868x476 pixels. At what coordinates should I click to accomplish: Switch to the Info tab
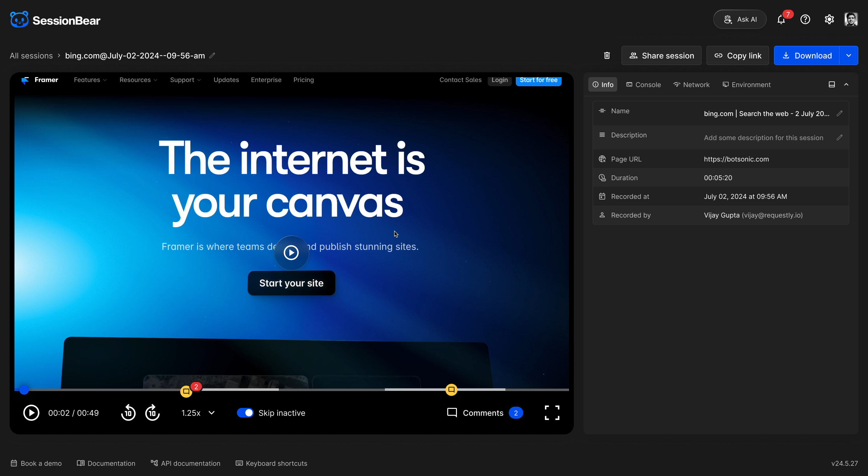(x=603, y=85)
